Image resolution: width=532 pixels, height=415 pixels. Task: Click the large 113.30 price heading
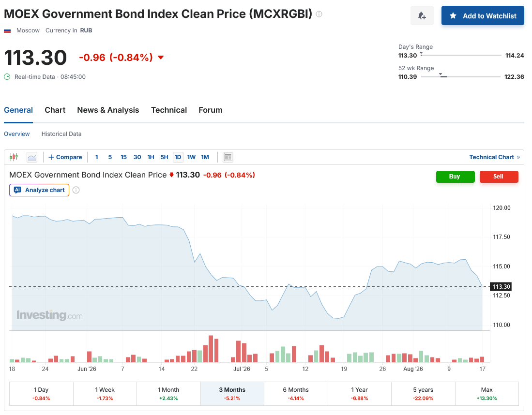pos(35,57)
